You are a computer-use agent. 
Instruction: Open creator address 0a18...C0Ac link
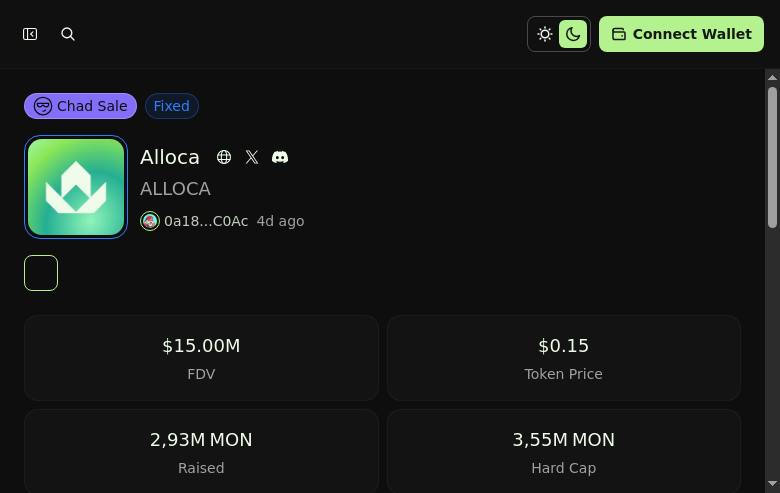206,221
